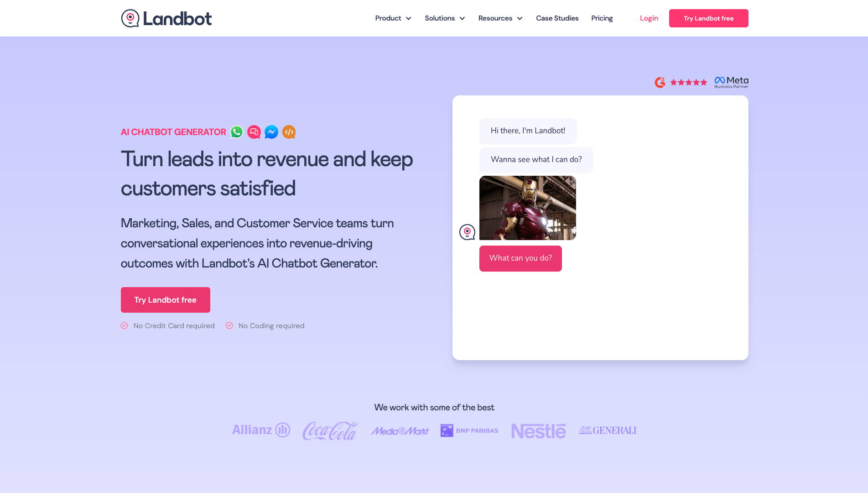The height and width of the screenshot is (493, 868).
Task: Click the Login link
Action: tap(649, 18)
